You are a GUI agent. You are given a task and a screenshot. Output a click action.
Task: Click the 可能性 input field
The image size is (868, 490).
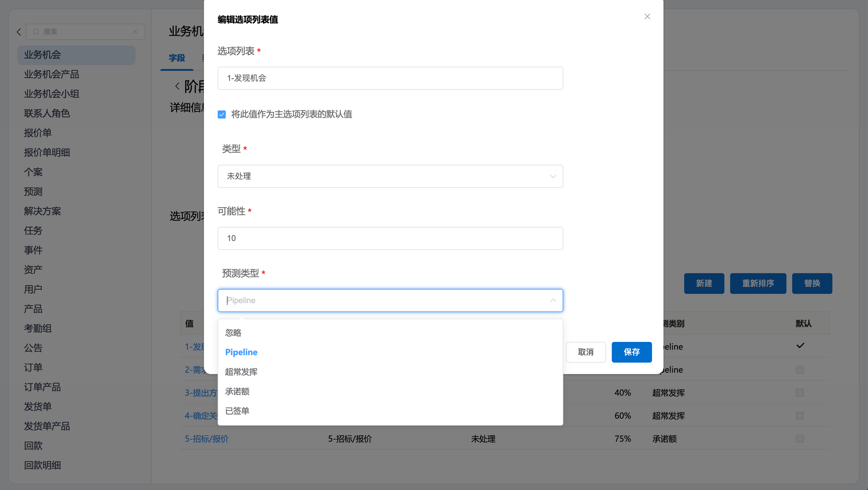390,238
